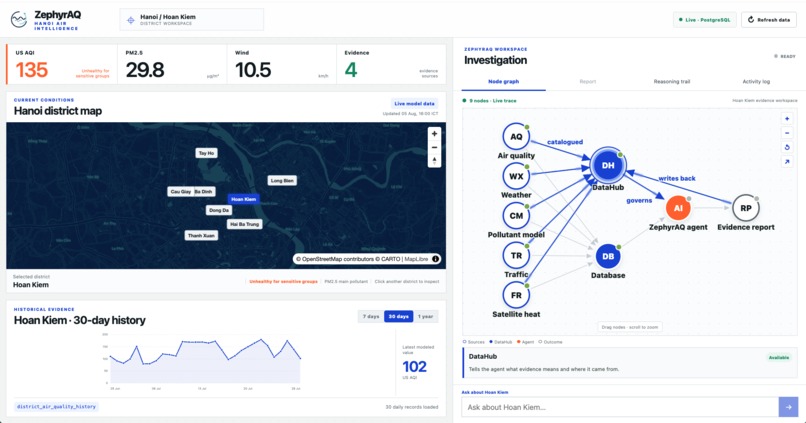Select Dong Da district on map
Screen dimensions: 806x423
click(219, 210)
